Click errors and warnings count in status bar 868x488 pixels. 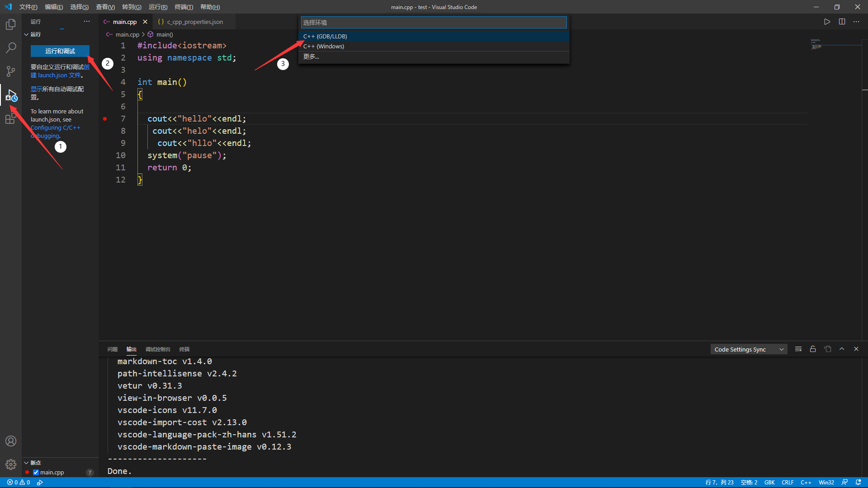19,483
